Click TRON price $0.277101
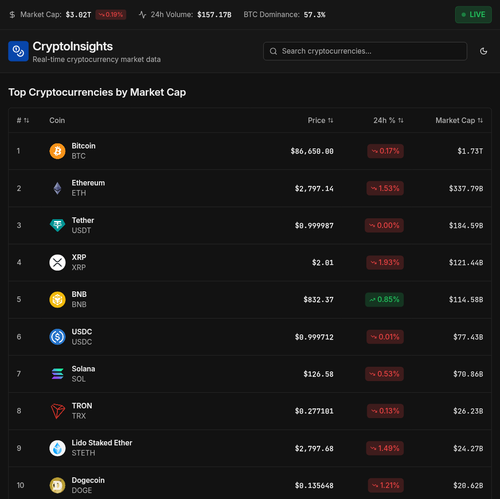 [314, 411]
